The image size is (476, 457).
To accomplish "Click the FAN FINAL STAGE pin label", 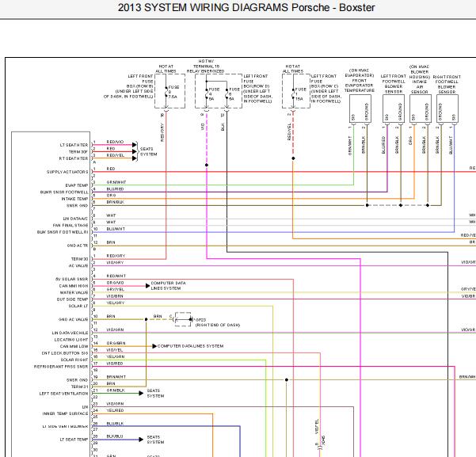I will click(x=70, y=225).
